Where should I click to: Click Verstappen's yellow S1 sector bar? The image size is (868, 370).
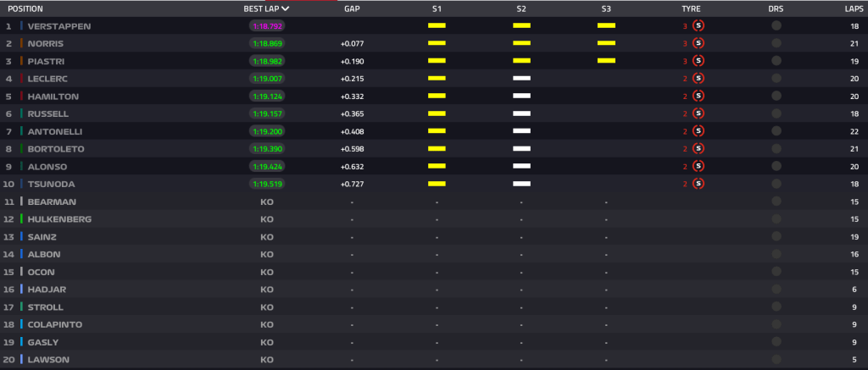(437, 25)
